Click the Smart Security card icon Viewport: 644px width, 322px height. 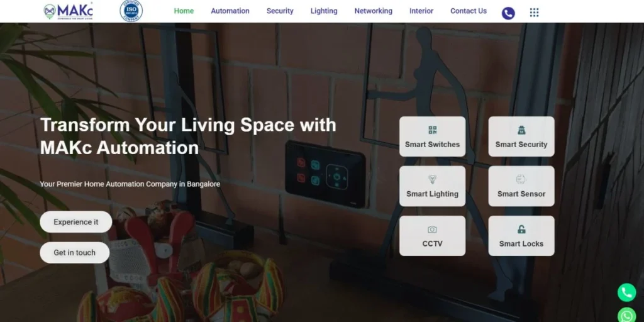[521, 130]
